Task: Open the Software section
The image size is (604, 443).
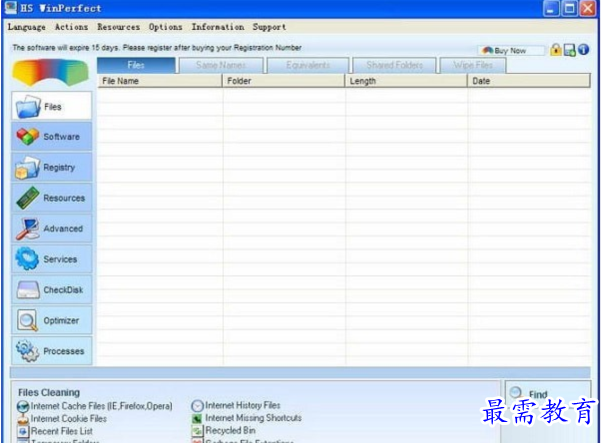Action: (x=52, y=136)
